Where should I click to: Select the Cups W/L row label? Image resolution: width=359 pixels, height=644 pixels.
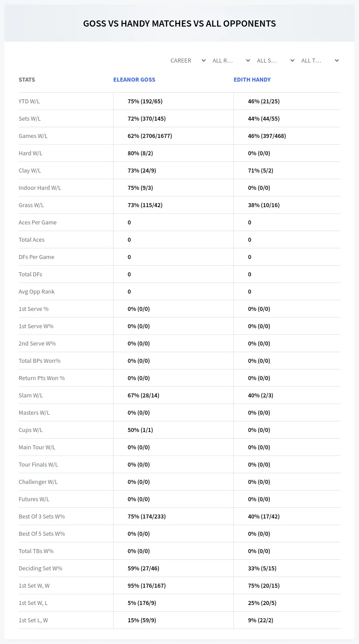pyautogui.click(x=31, y=430)
